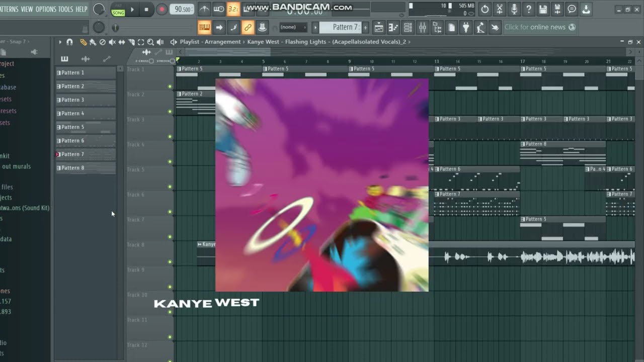Click the tempo value 90.500
The image size is (644, 362).
point(182,10)
